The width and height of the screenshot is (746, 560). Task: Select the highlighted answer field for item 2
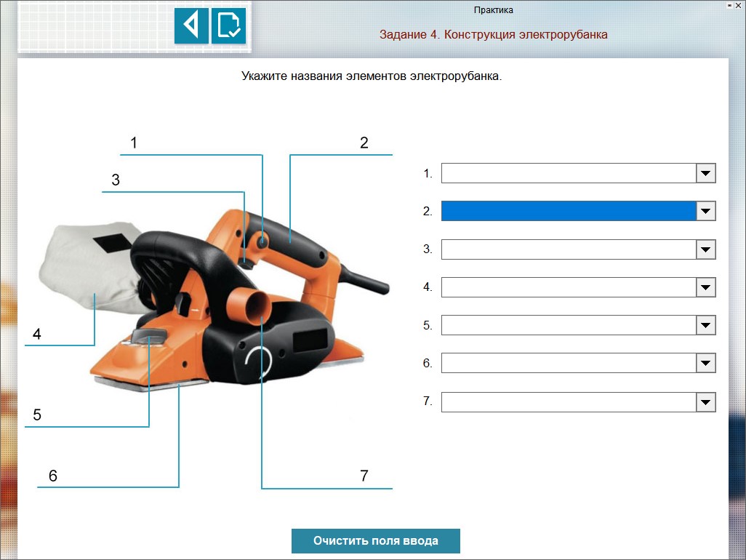pyautogui.click(x=569, y=212)
